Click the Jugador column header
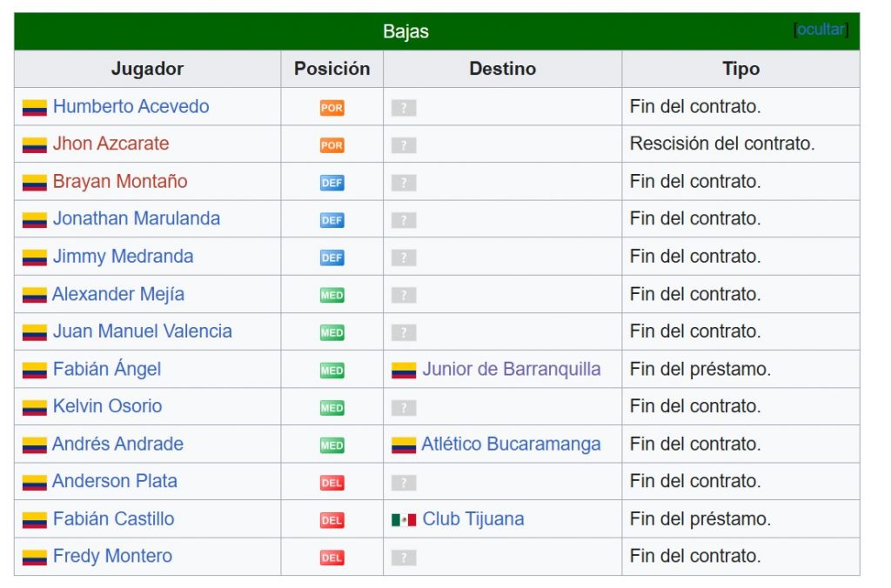The image size is (891, 588). pos(147,69)
